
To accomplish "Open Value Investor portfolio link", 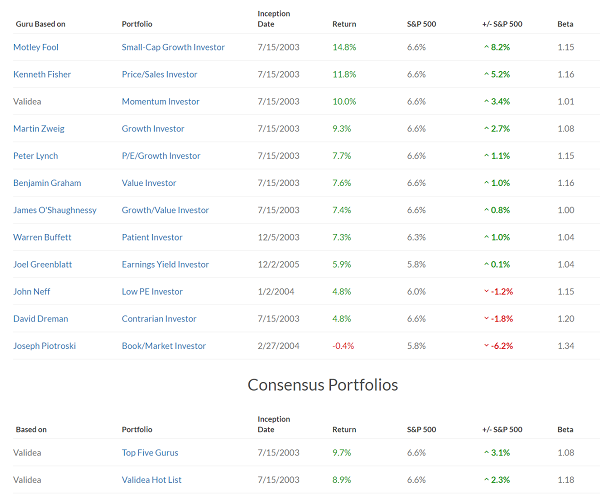I will (x=149, y=183).
